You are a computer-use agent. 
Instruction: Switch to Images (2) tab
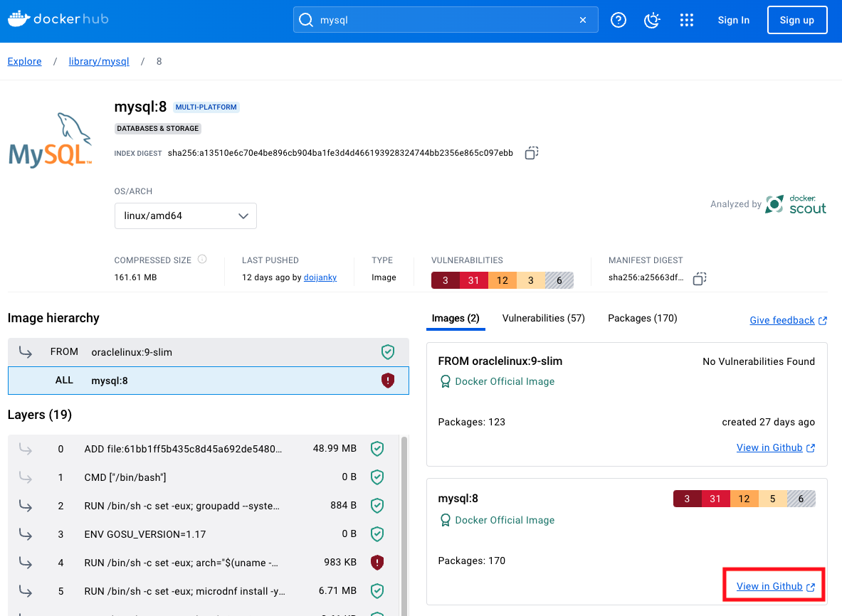click(x=456, y=318)
